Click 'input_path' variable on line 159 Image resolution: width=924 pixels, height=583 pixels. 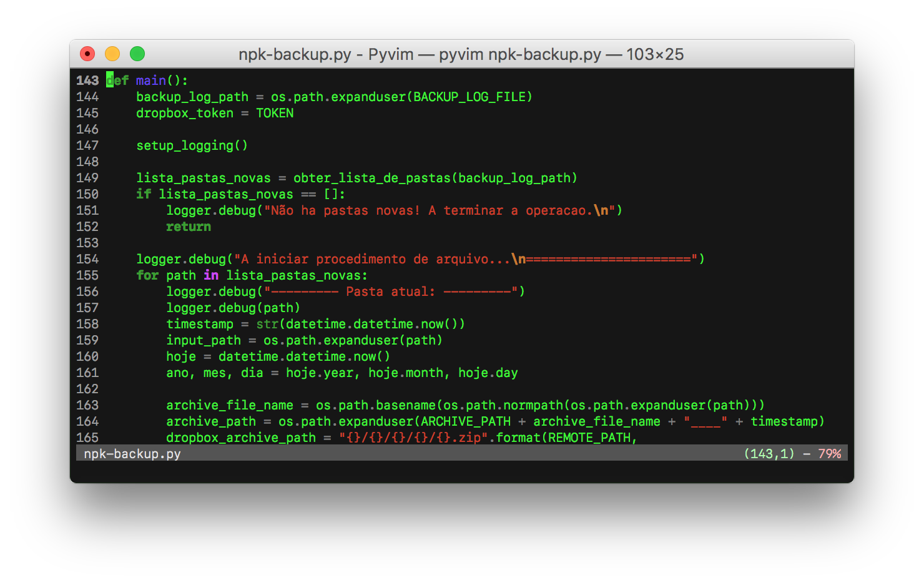pyautogui.click(x=204, y=340)
